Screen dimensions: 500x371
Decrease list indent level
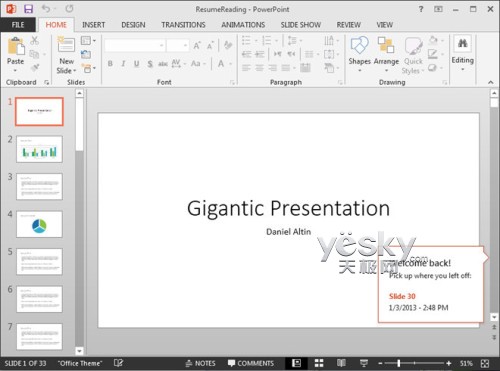[x=247, y=54]
